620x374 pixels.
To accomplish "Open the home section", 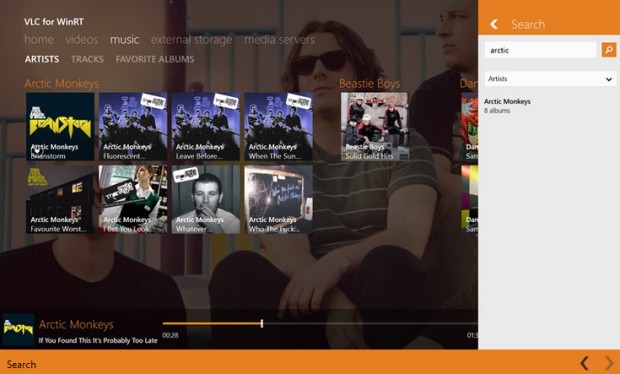I will [39, 40].
